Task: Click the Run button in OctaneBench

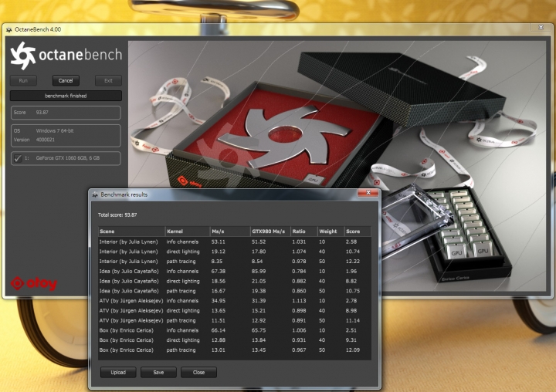Action: pos(23,80)
